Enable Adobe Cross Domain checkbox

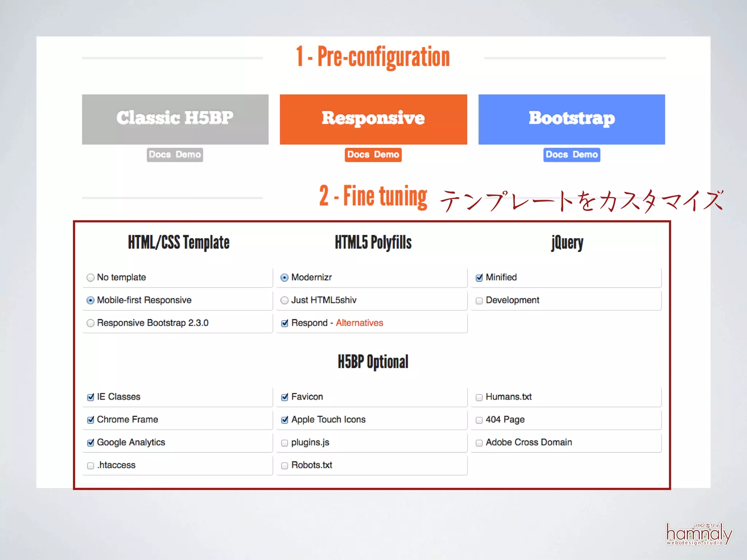[x=479, y=443]
